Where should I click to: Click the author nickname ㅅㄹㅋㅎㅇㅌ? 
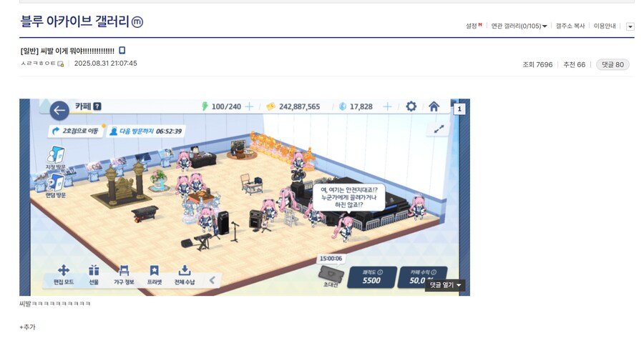click(x=38, y=64)
